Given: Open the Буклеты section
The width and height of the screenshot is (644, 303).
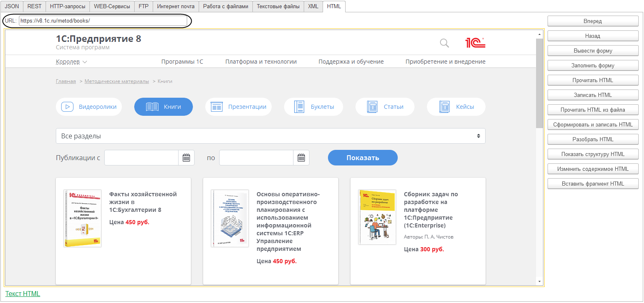Looking at the screenshot, I should coord(314,107).
